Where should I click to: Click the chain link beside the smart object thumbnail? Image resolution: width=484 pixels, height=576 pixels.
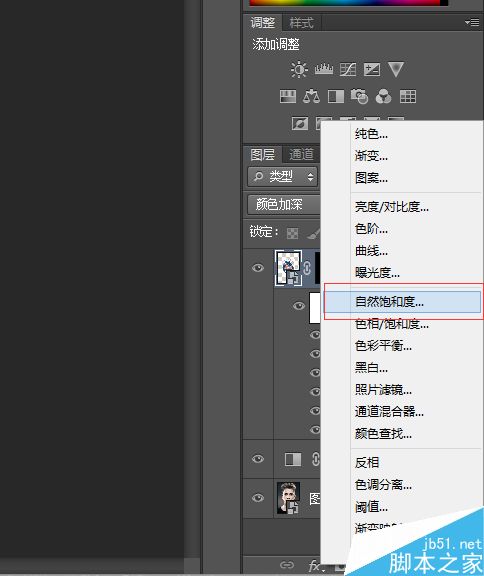pyautogui.click(x=307, y=268)
